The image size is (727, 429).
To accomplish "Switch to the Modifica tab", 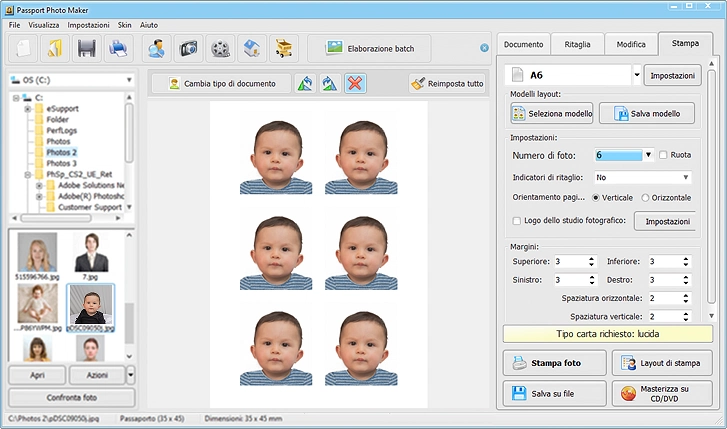I will [631, 45].
